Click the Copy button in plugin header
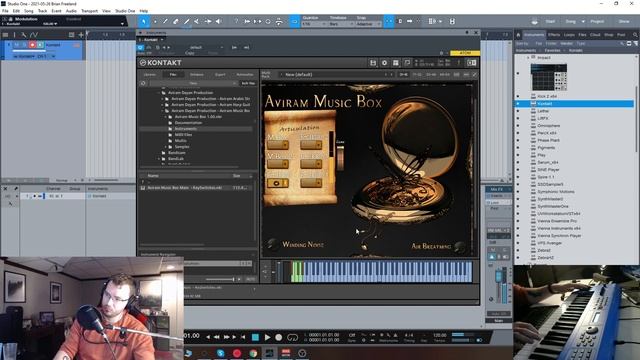 190,53
